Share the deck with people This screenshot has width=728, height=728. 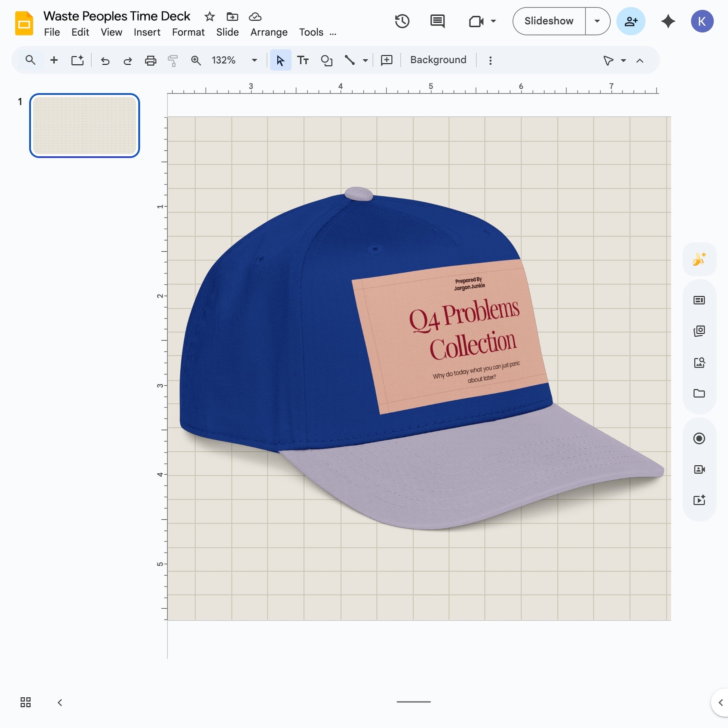pyautogui.click(x=631, y=21)
